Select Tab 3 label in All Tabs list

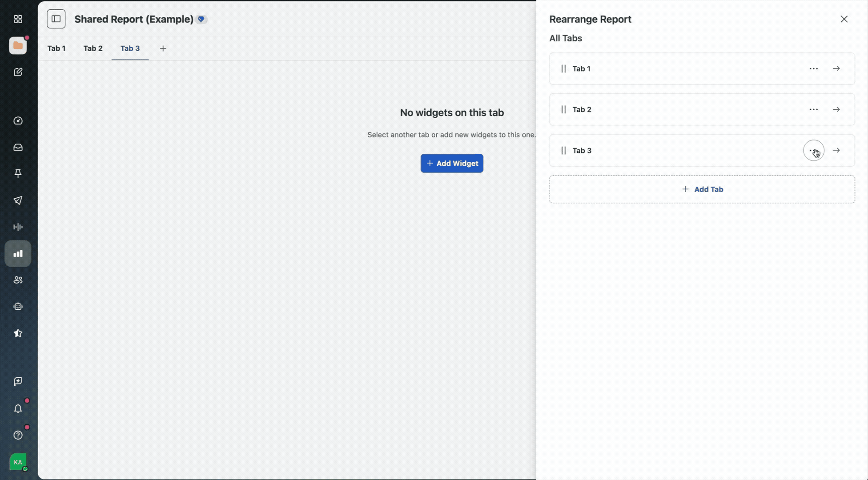tap(582, 151)
